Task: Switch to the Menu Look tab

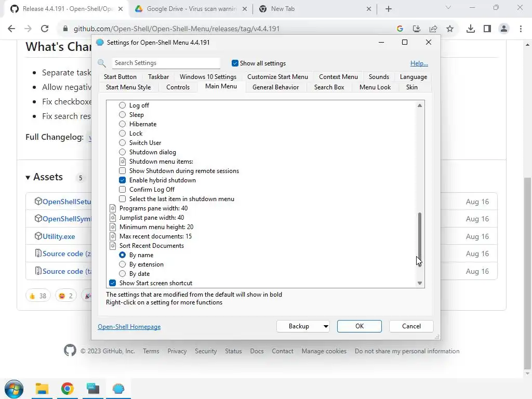Action: (x=375, y=87)
